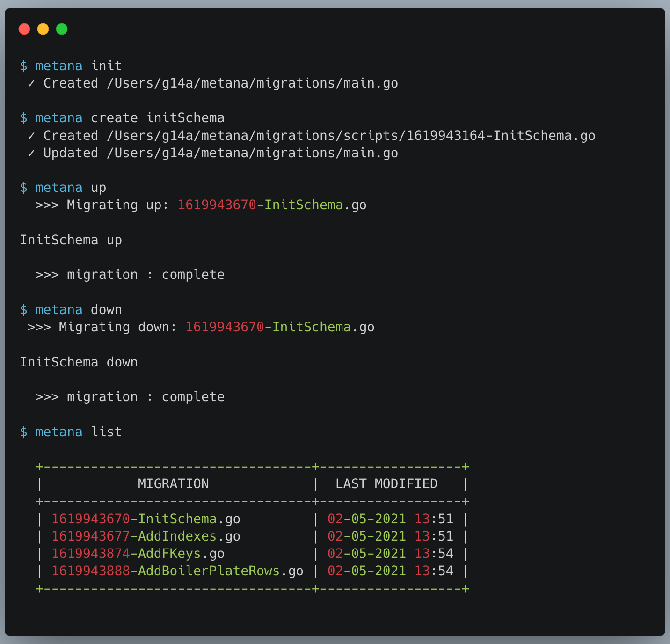The image size is (670, 644).
Task: Select 'Created /Users/g14a/metana/migrations/main.go' line under init
Action: tap(213, 83)
